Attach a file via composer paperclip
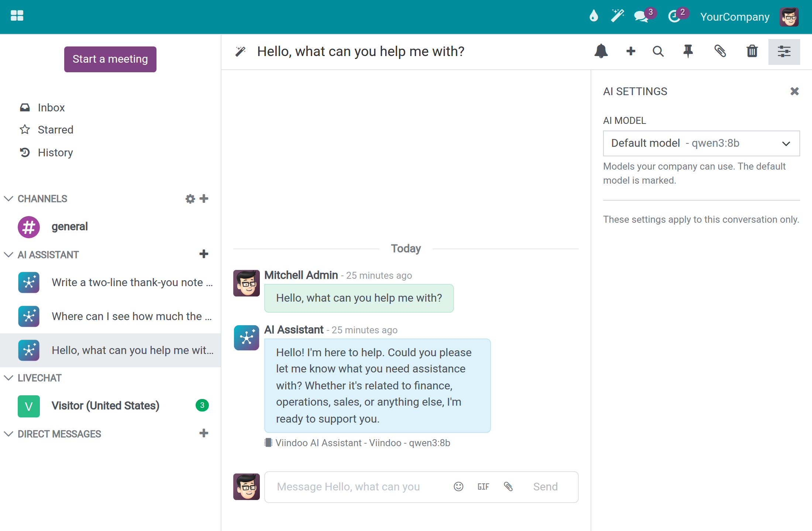812x531 pixels. coord(508,487)
